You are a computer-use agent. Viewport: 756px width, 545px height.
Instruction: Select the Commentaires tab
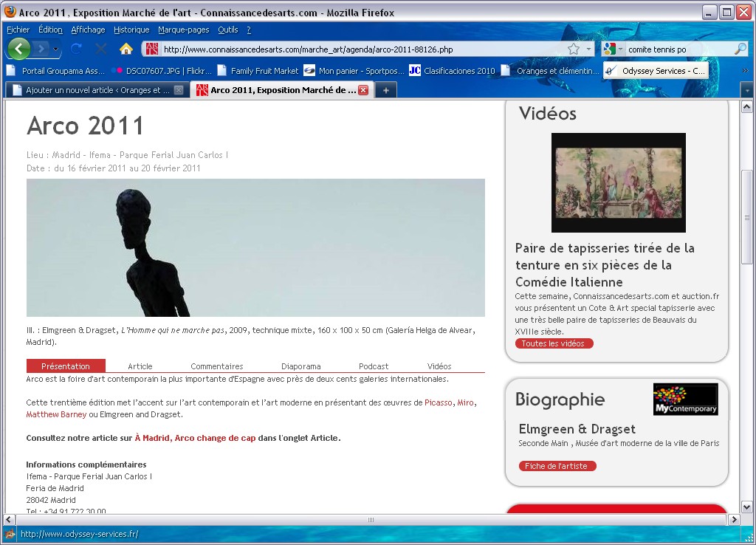coord(217,366)
